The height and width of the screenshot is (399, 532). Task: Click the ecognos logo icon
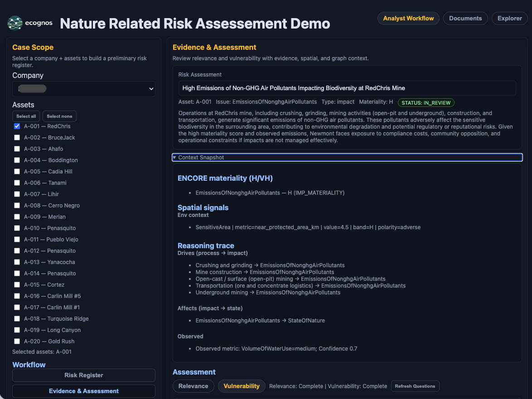pos(15,23)
